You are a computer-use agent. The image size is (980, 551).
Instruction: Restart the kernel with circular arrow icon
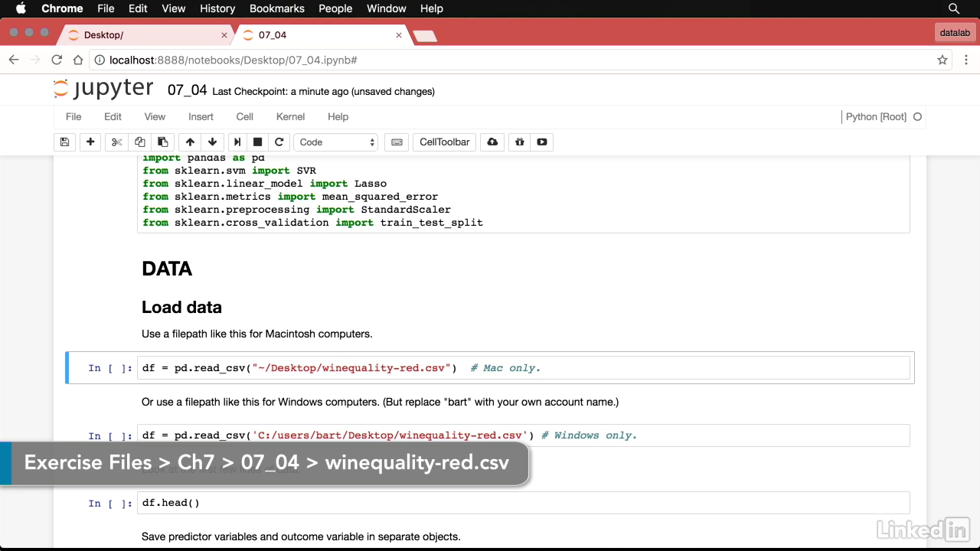279,142
